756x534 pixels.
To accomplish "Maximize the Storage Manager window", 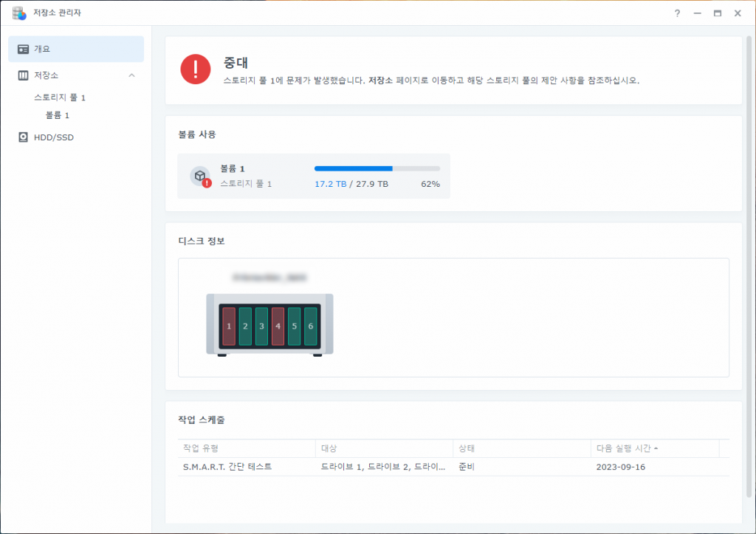I will (x=718, y=13).
